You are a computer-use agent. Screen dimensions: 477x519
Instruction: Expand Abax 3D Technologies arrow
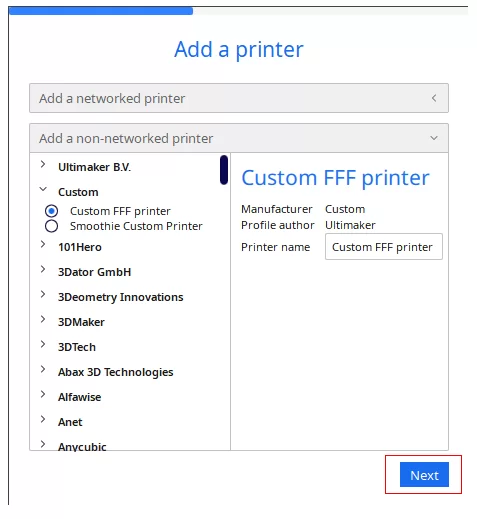tap(43, 369)
